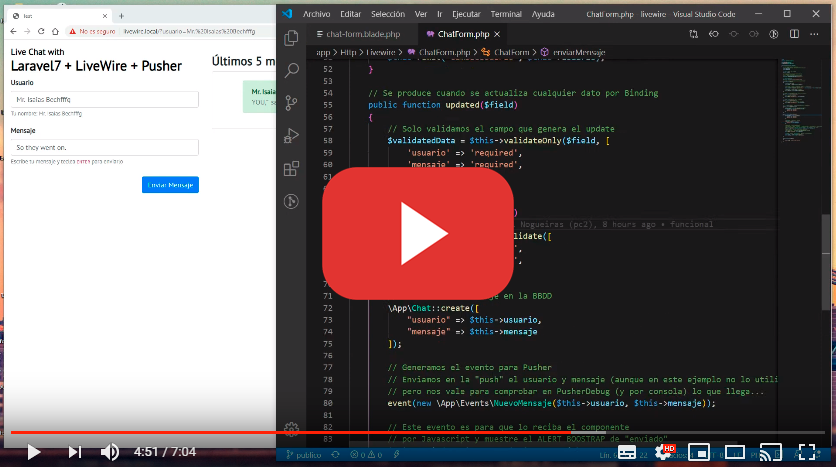Click the small play button in player bar
The width and height of the screenshot is (836, 467).
coord(34,452)
